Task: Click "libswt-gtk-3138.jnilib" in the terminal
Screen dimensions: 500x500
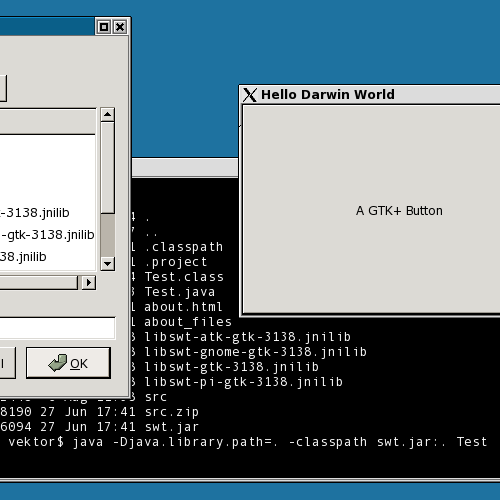Action: (x=232, y=367)
